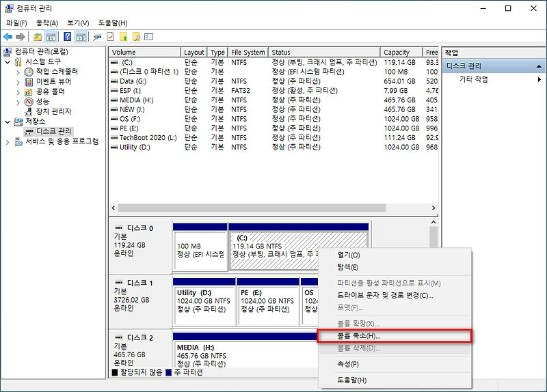The height and width of the screenshot is (392, 547).
Task: Click the red checkmark properties toolbar icon
Action: click(110, 37)
